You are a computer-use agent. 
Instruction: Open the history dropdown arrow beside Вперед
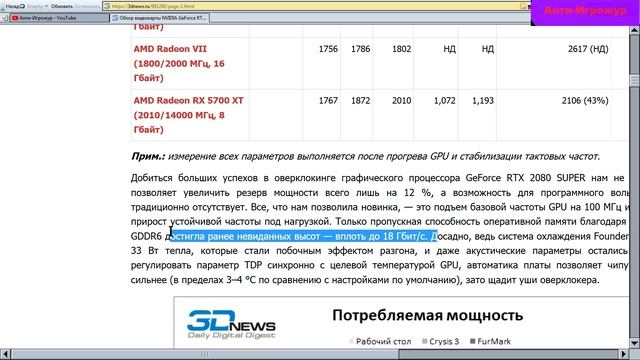(x=46, y=6)
